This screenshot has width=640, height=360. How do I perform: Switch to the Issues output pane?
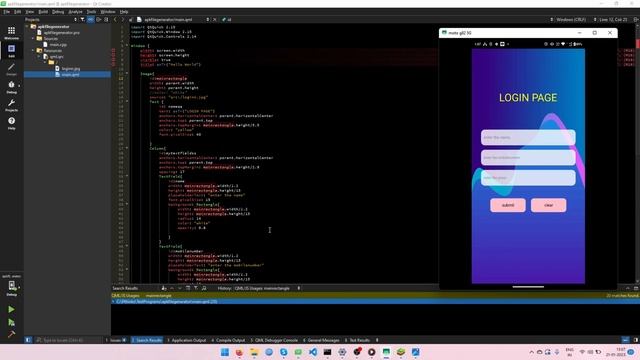(x=116, y=340)
